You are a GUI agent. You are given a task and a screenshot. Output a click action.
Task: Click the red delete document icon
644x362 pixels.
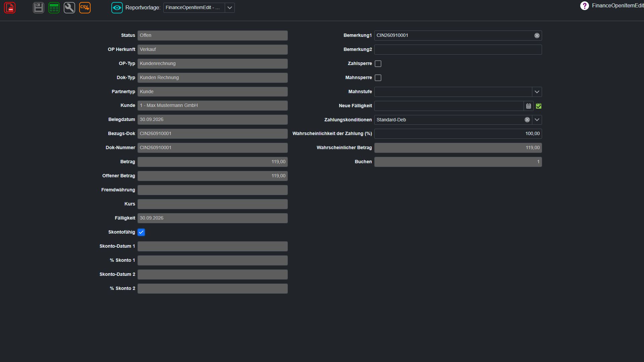tap(10, 8)
